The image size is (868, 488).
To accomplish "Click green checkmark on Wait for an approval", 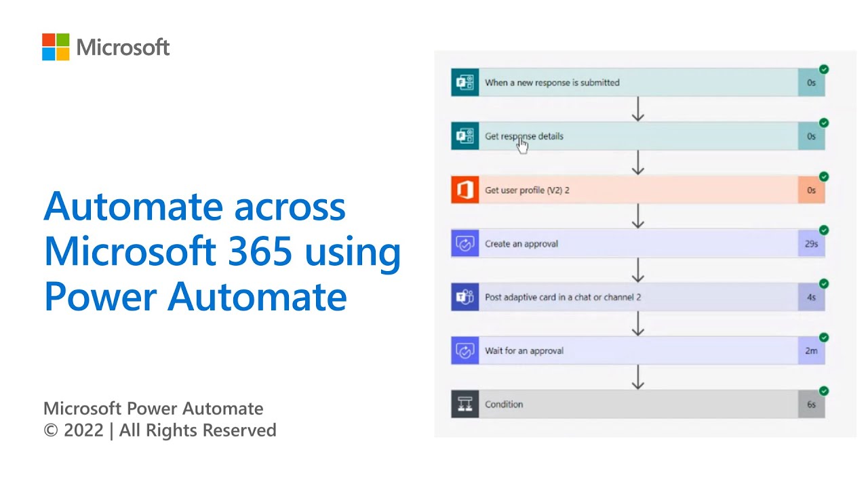I will pyautogui.click(x=824, y=337).
